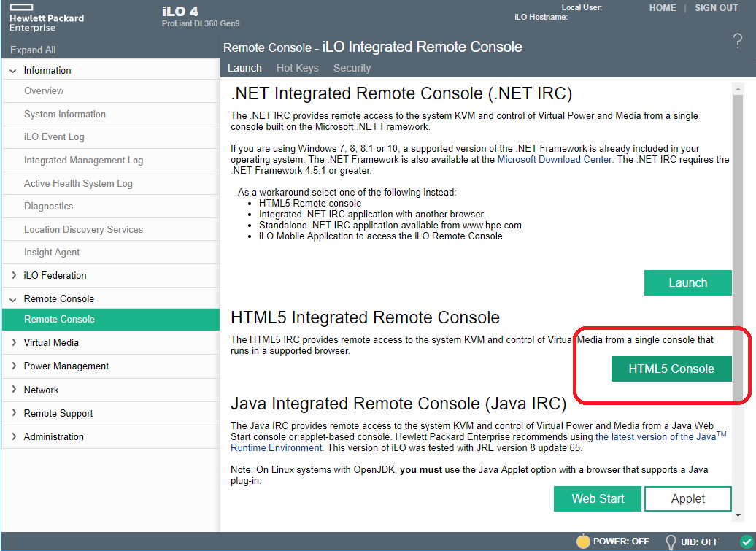Switch to the Launch tab
Viewport: 756px width, 551px height.
(244, 68)
